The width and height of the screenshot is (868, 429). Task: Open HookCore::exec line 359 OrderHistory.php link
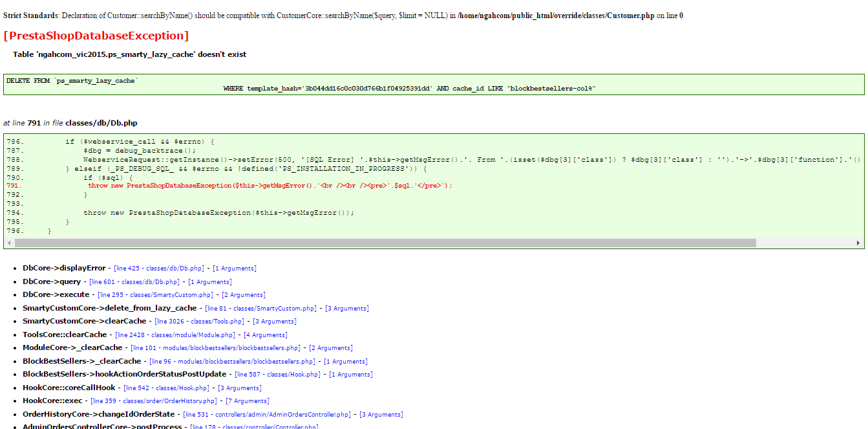click(x=154, y=401)
